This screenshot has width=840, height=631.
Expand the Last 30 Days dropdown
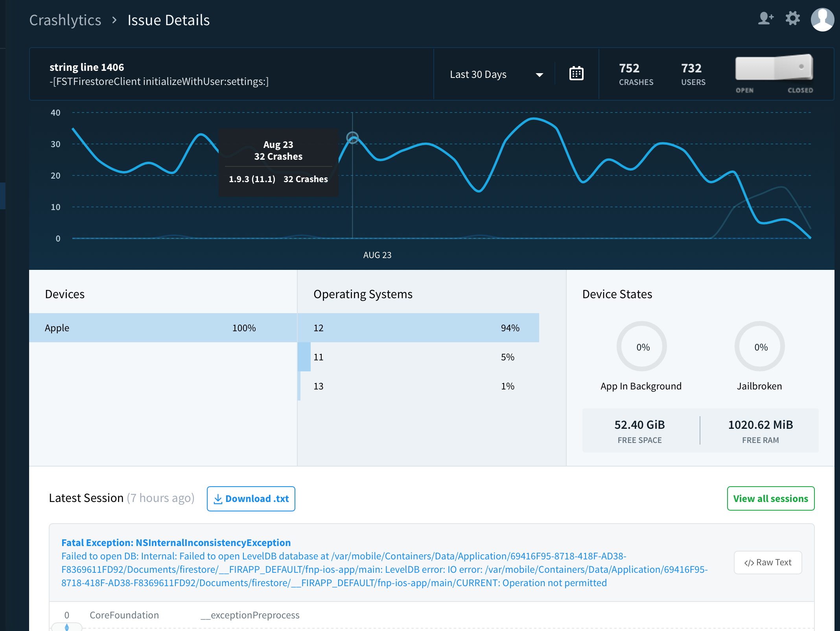pos(478,74)
